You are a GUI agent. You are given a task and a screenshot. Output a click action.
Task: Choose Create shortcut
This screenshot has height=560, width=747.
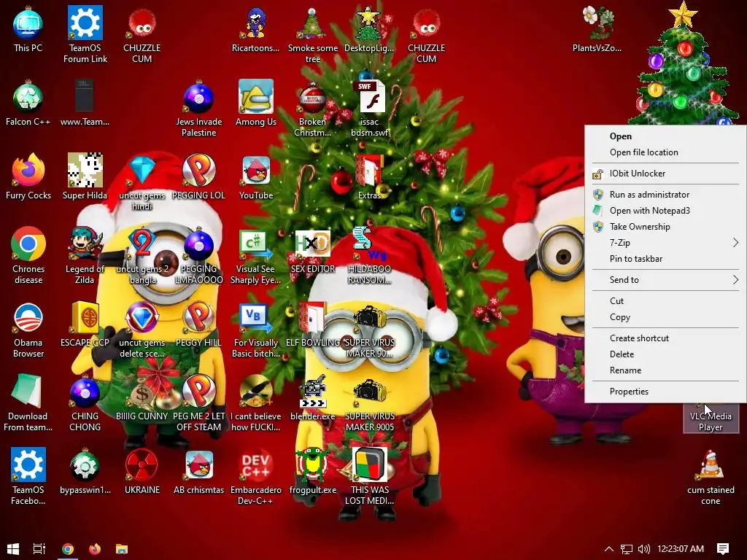(x=665, y=338)
